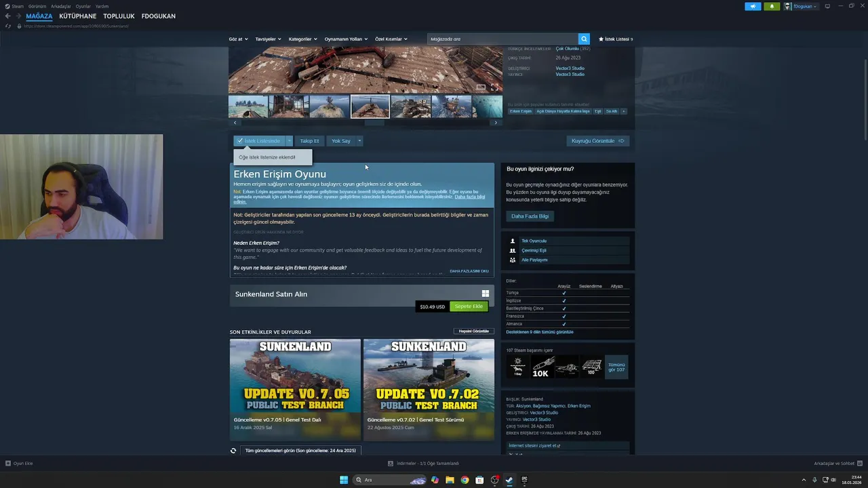Expand the Göz at menu
This screenshot has width=868, height=488.
coord(238,39)
